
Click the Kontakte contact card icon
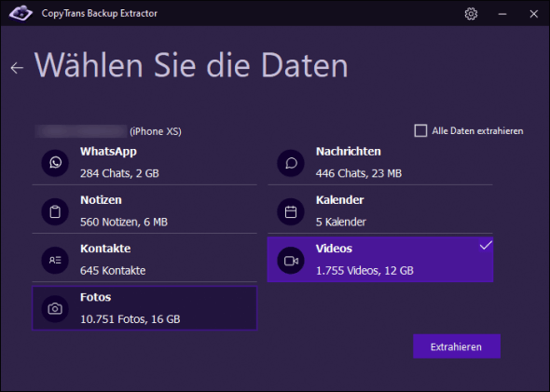[x=55, y=260]
